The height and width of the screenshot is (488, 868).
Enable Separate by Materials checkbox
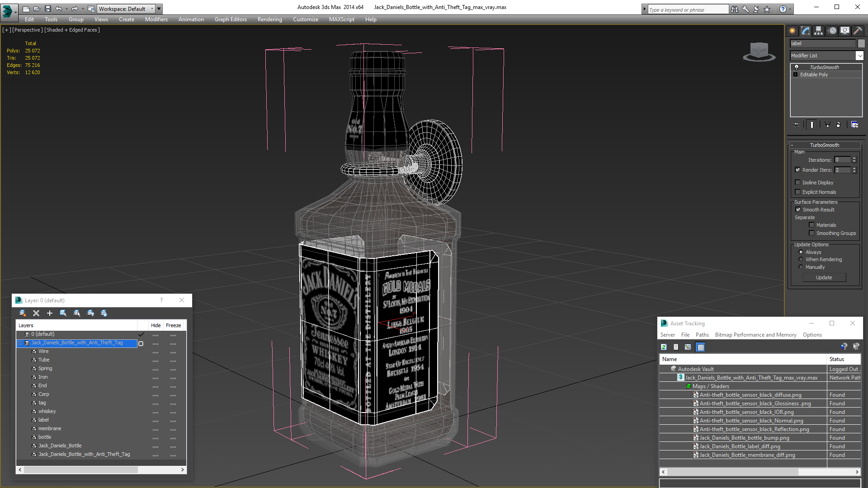pyautogui.click(x=812, y=225)
